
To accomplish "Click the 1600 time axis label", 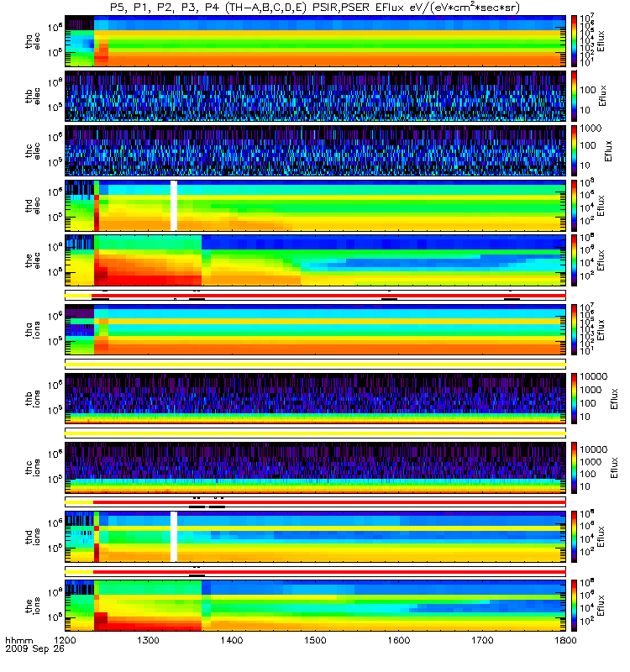I will (399, 640).
